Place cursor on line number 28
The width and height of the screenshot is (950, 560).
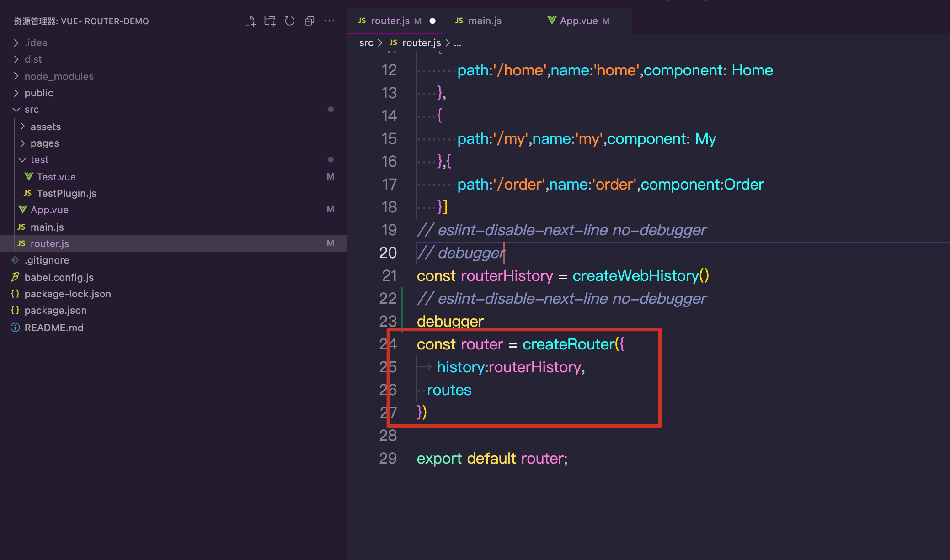(388, 435)
